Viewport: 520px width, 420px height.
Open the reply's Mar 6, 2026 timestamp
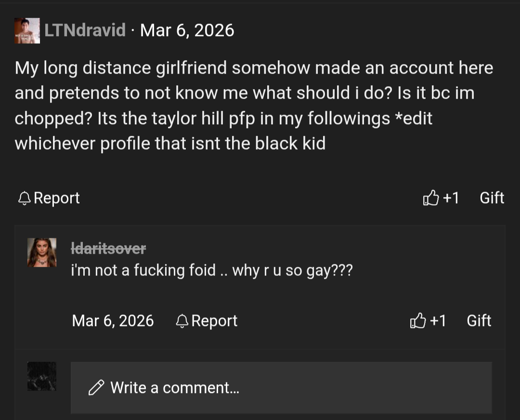click(113, 321)
